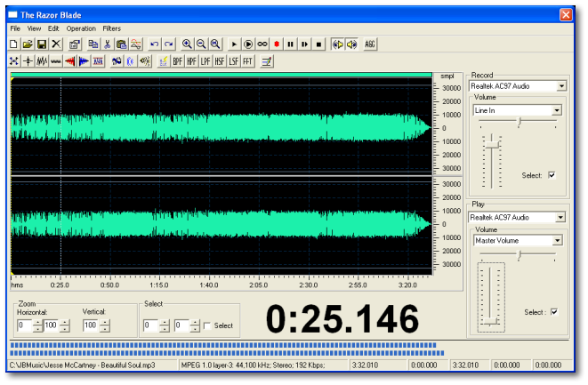Click the Save floppy disk icon
This screenshot has height=385, width=588.
(x=41, y=44)
